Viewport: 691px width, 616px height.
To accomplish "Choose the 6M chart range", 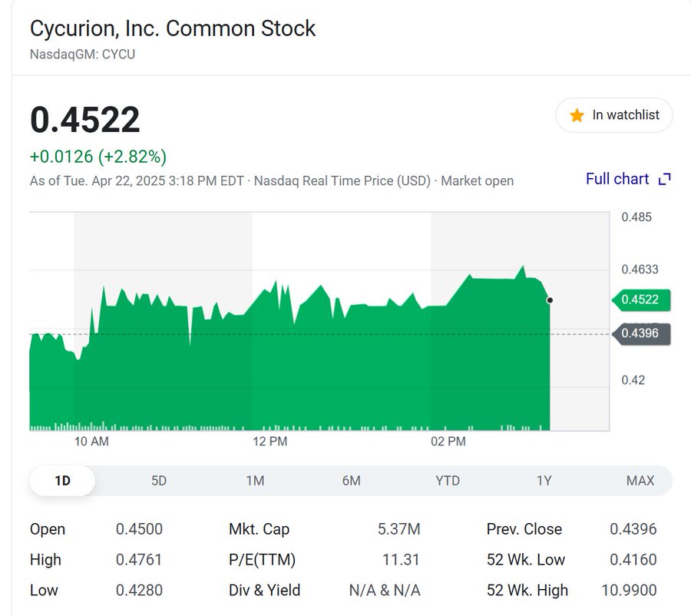I will coord(351,480).
